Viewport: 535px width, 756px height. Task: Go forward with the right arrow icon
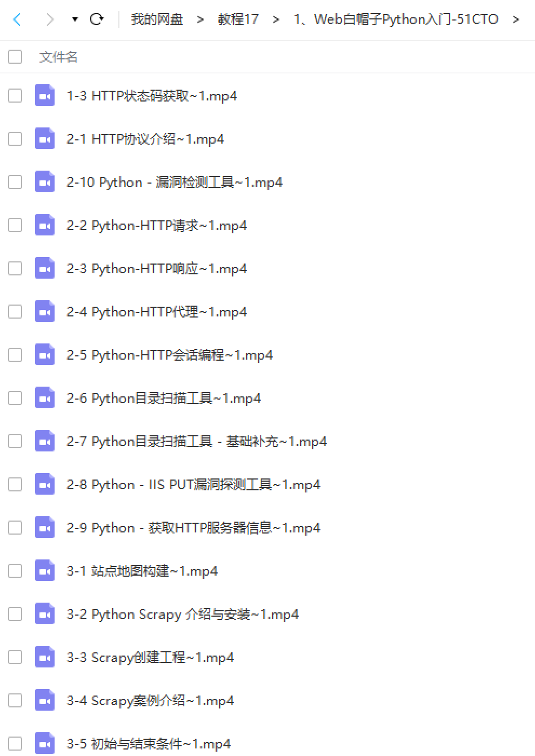(x=50, y=20)
